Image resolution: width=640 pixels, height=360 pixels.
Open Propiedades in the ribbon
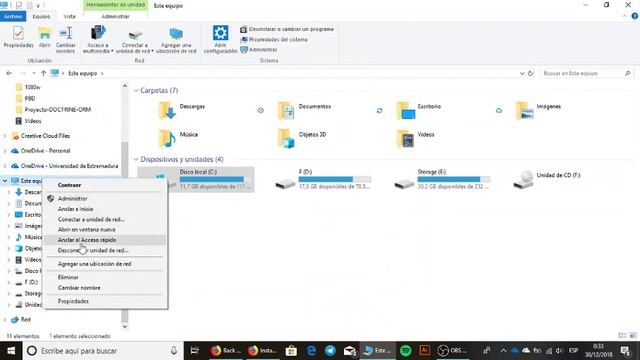[18, 37]
